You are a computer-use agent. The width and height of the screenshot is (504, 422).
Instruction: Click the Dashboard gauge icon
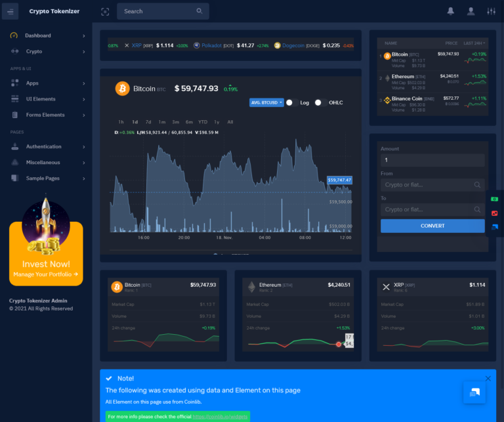click(x=14, y=35)
